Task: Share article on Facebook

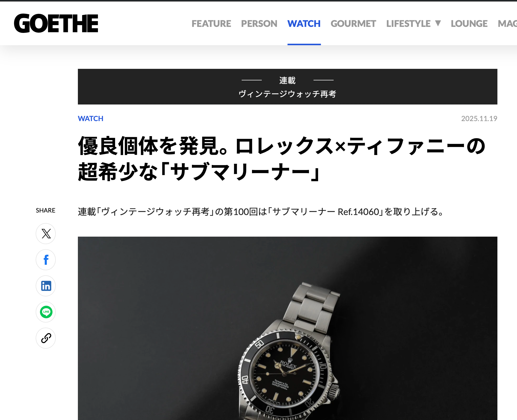Action: click(x=46, y=260)
